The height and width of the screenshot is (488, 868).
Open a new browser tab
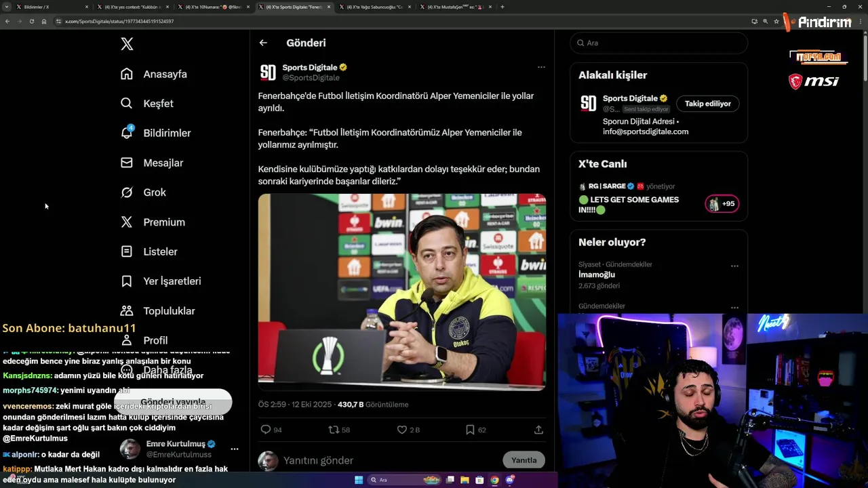502,7
